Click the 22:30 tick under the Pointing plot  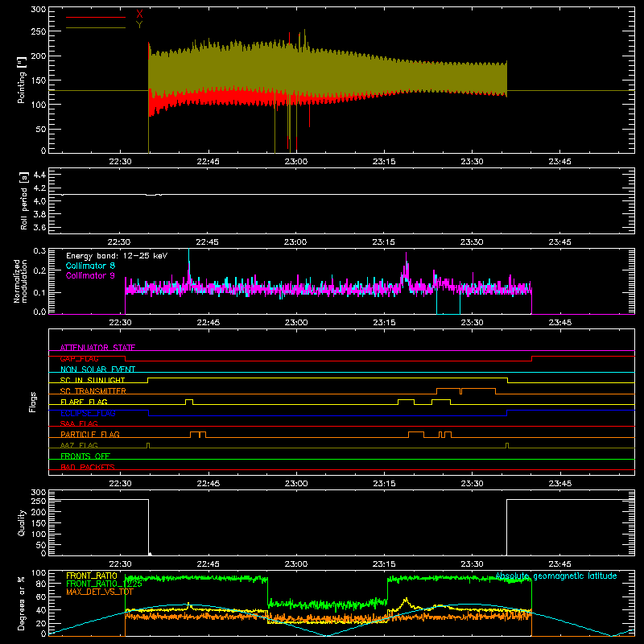pyautogui.click(x=120, y=162)
